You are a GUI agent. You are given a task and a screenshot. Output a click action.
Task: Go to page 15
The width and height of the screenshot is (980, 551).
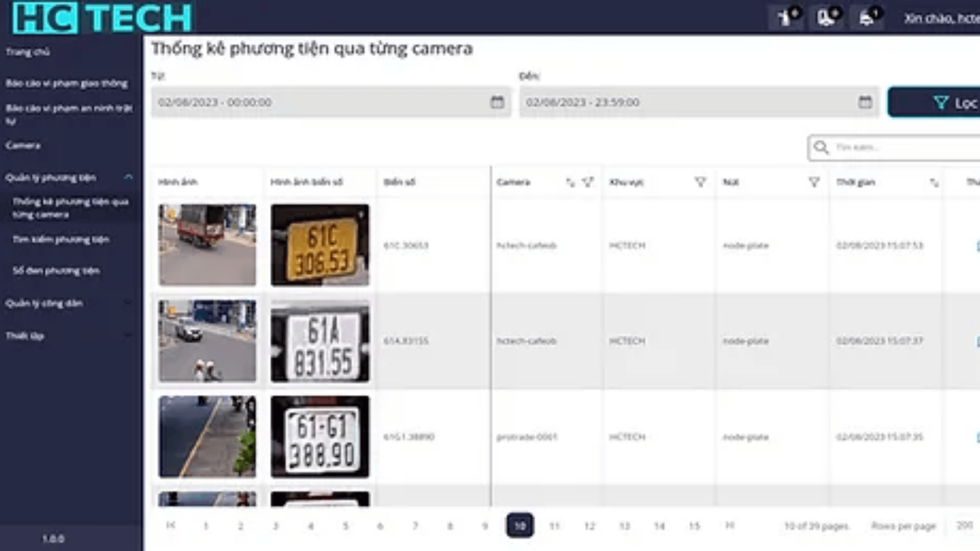694,525
